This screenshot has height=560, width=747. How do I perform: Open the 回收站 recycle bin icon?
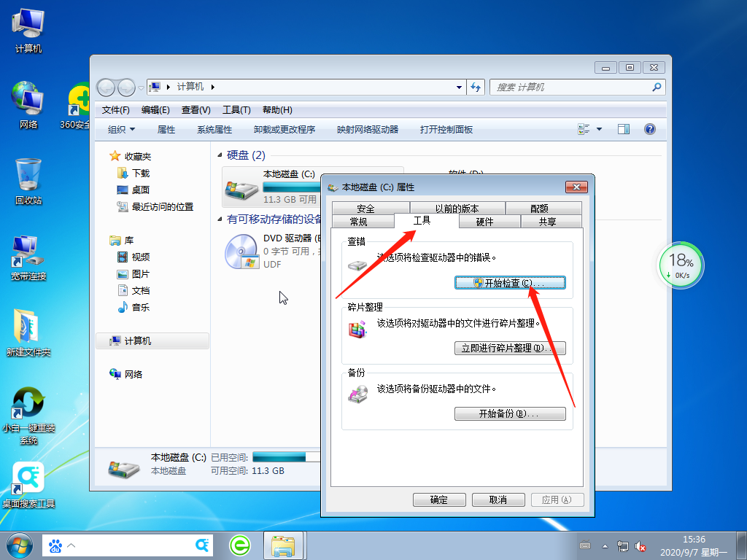point(28,180)
